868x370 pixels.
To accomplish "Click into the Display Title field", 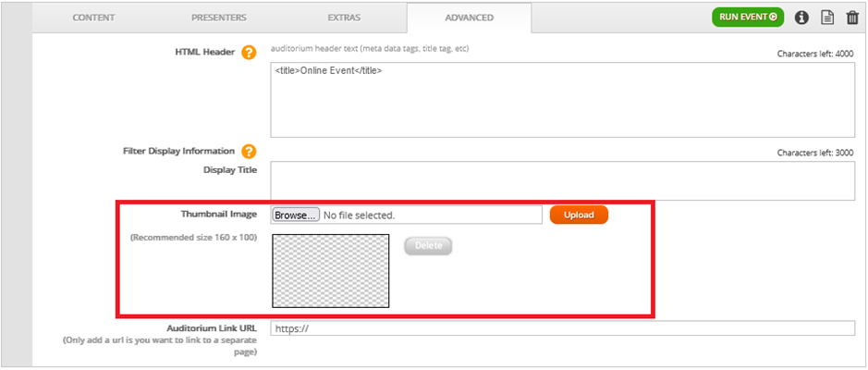I will (x=562, y=180).
